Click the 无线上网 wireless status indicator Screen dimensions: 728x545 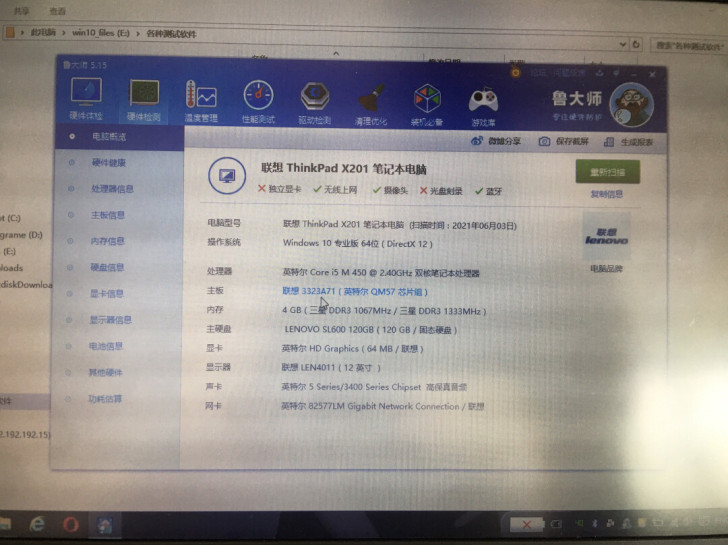click(x=335, y=189)
